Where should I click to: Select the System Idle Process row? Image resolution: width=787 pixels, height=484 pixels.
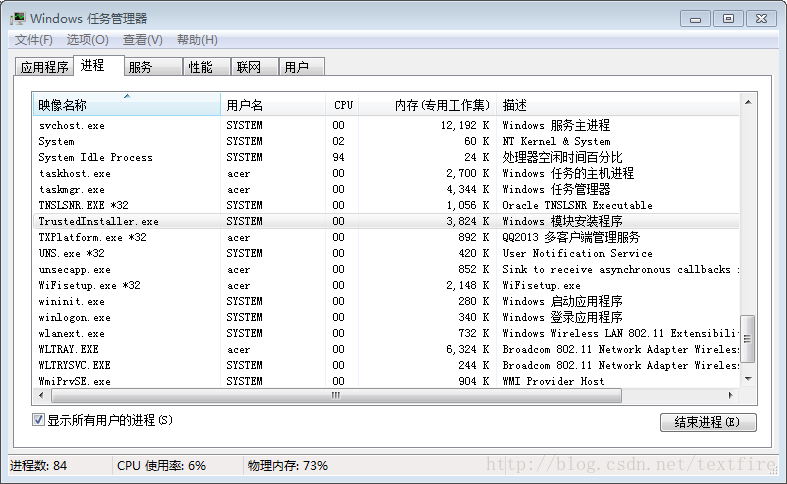pos(386,157)
